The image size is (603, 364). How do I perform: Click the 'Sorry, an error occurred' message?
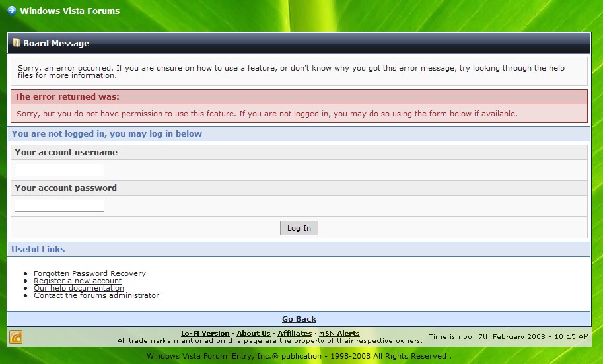(291, 71)
